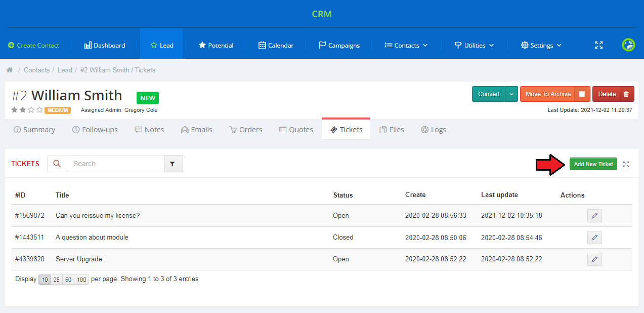Click the home breadcrumb icon
The height and width of the screenshot is (313, 644).
pos(10,70)
